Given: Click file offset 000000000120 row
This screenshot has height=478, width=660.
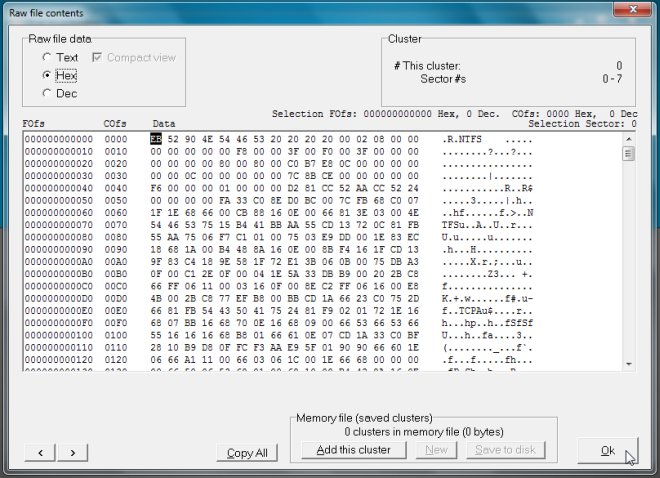Looking at the screenshot, I should 59,359.
